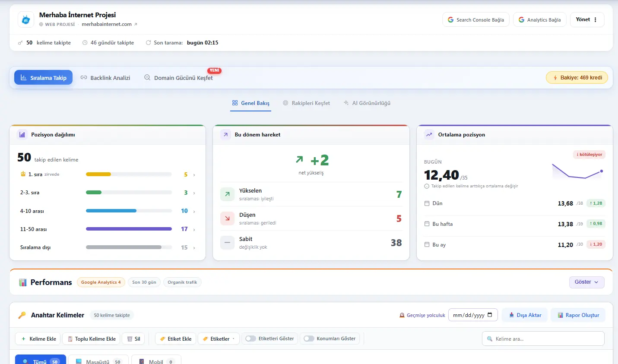Click the Google icon on Analytics Bağla
The width and height of the screenshot is (618, 364).
(522, 20)
